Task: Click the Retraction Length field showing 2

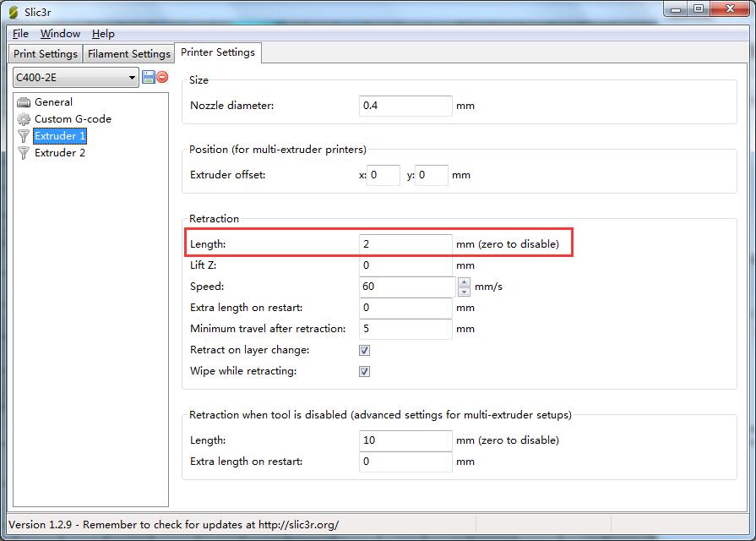Action: coord(405,244)
